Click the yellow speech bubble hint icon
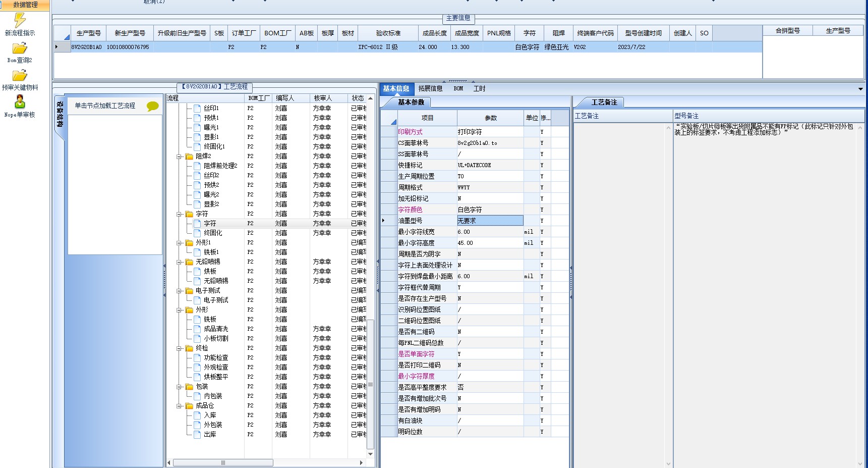 153,106
